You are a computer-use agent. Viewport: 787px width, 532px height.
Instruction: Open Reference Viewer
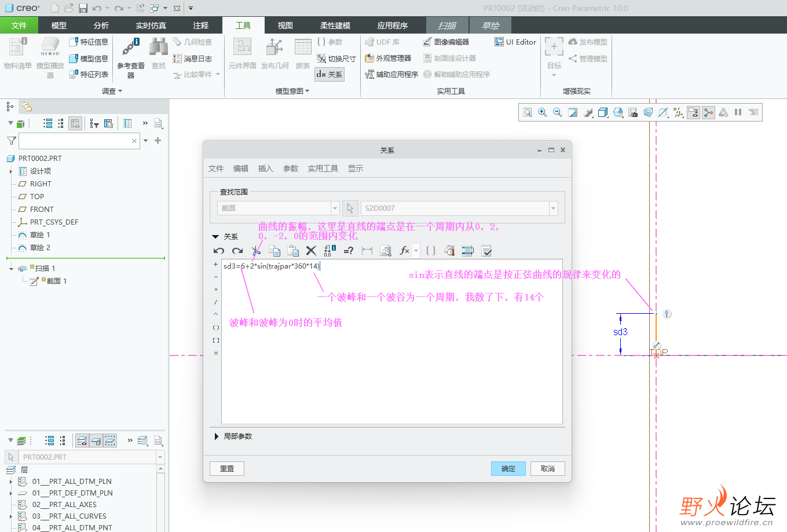point(131,58)
